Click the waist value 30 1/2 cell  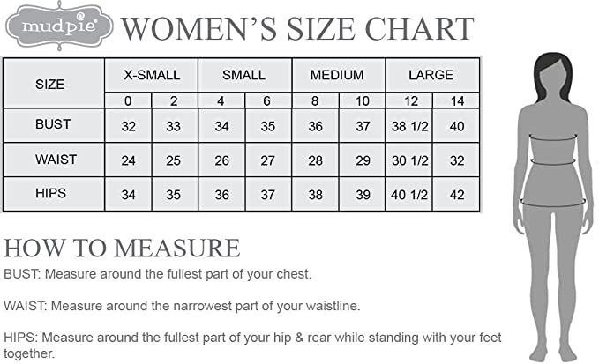(409, 160)
